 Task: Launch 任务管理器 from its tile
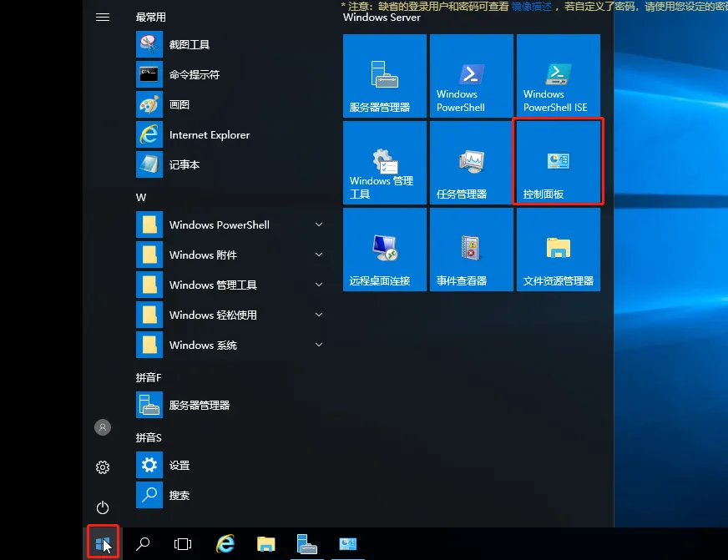471,163
